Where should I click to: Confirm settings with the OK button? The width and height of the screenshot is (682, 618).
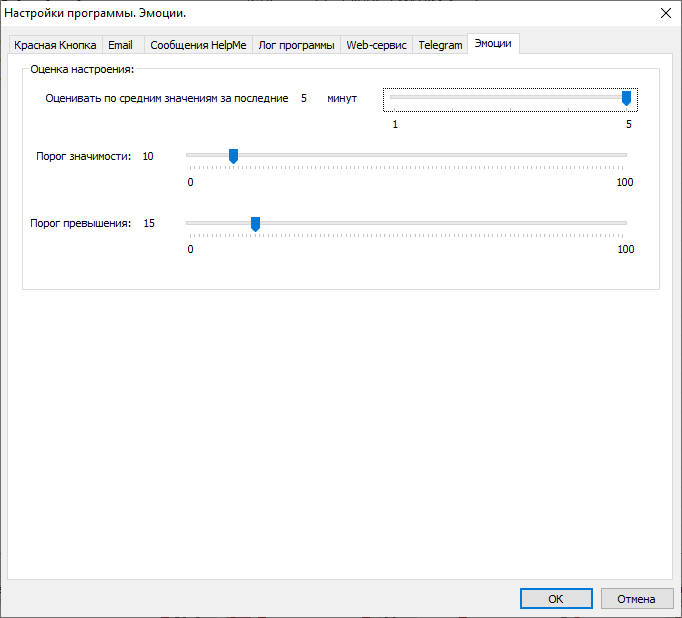[x=556, y=599]
